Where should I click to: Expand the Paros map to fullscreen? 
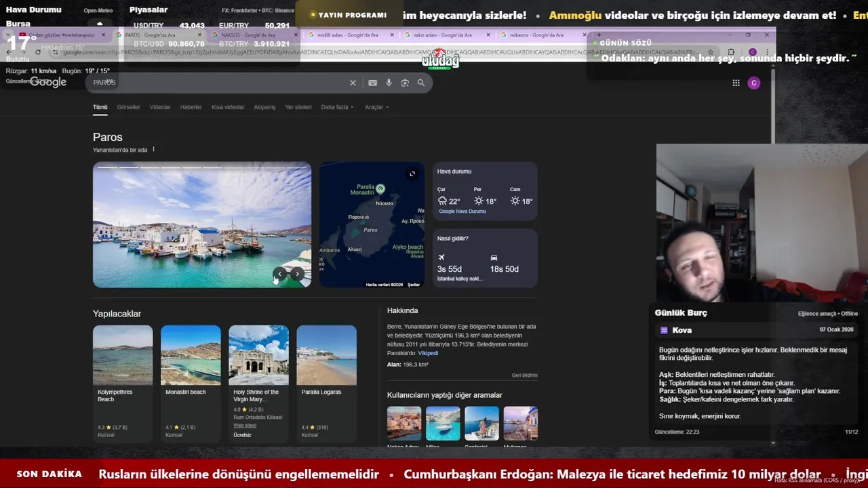pos(412,174)
